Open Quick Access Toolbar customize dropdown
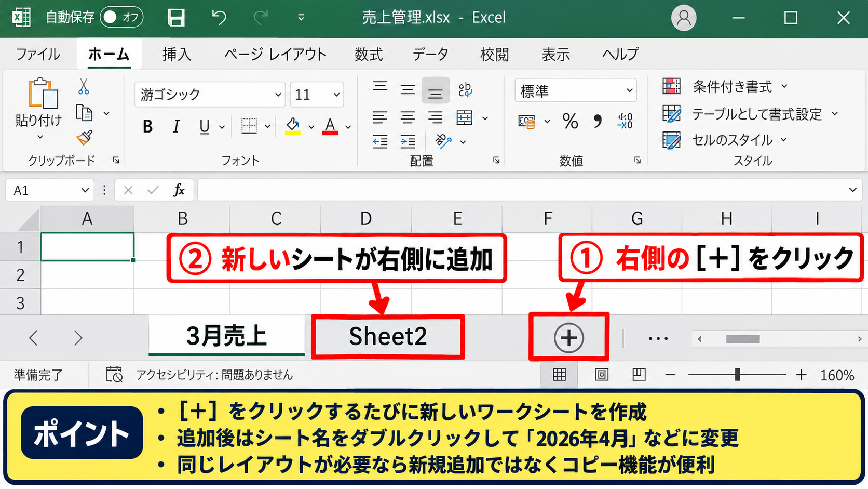The image size is (868, 489). click(301, 18)
